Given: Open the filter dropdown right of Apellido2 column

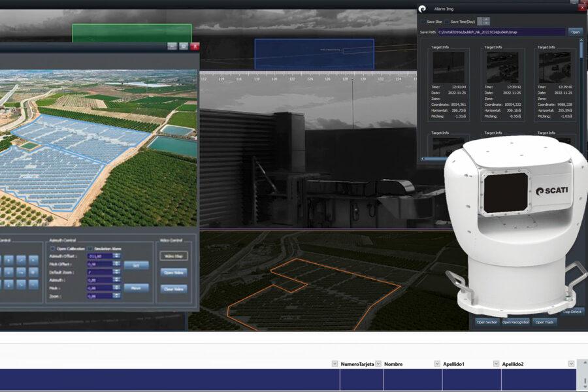Looking at the screenshot, I should (571, 363).
